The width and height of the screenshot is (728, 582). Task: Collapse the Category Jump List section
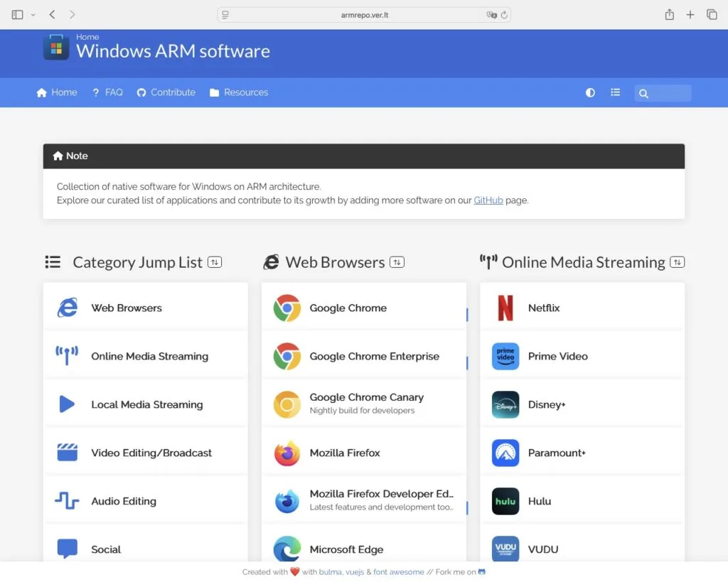pyautogui.click(x=215, y=262)
